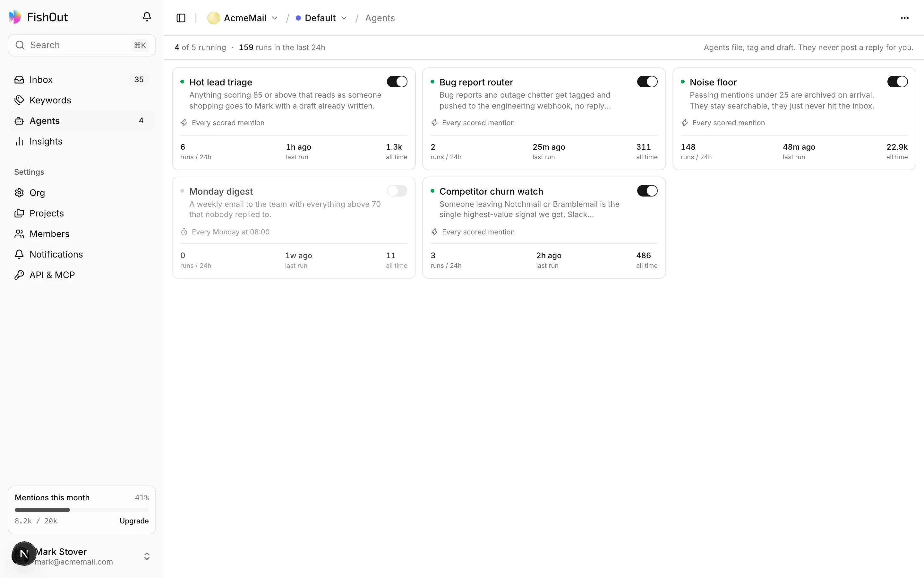Click the Agents robot icon
The height and width of the screenshot is (578, 924).
[x=19, y=121]
